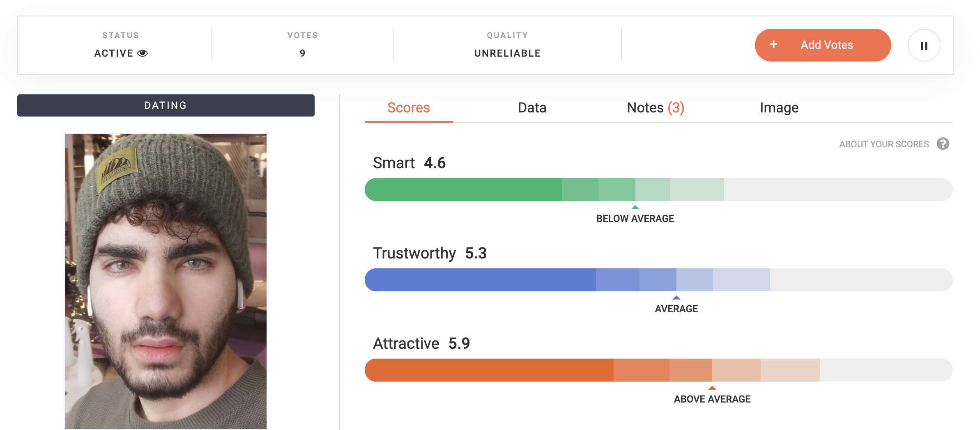Select the Image tab
The width and height of the screenshot is (980, 430).
coord(779,107)
